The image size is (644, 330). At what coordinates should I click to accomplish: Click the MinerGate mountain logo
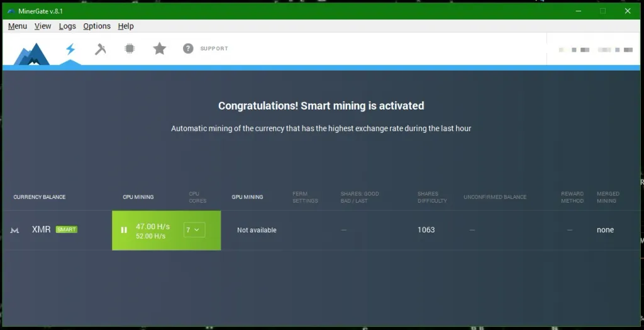click(31, 54)
